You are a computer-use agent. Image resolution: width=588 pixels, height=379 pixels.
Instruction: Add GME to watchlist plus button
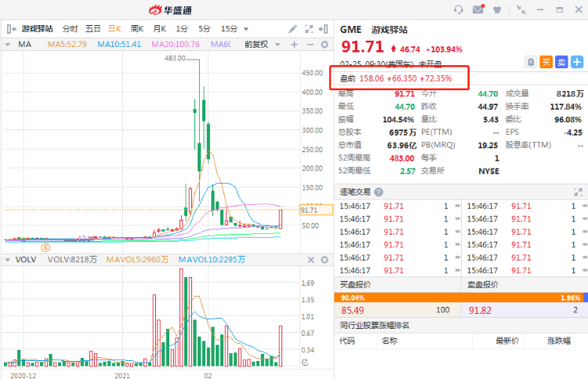pos(577,62)
